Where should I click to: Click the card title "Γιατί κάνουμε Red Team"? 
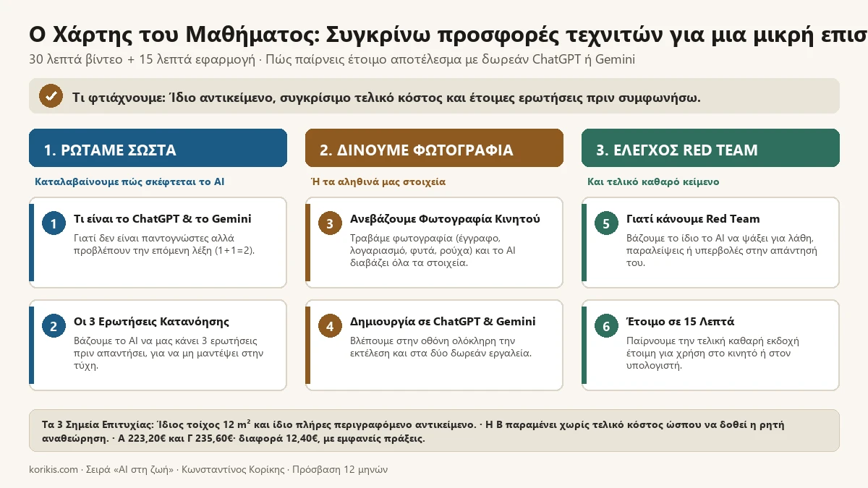pyautogui.click(x=693, y=219)
